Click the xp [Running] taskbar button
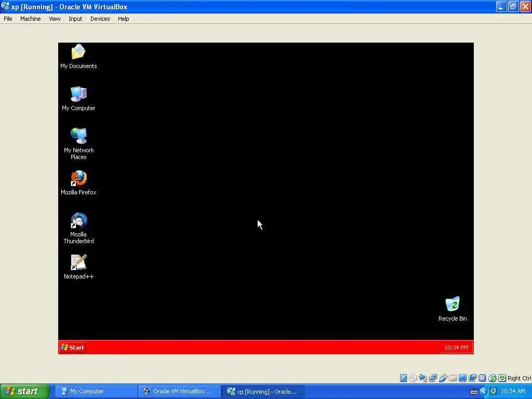Image resolution: width=532 pixels, height=399 pixels. pyautogui.click(x=263, y=392)
